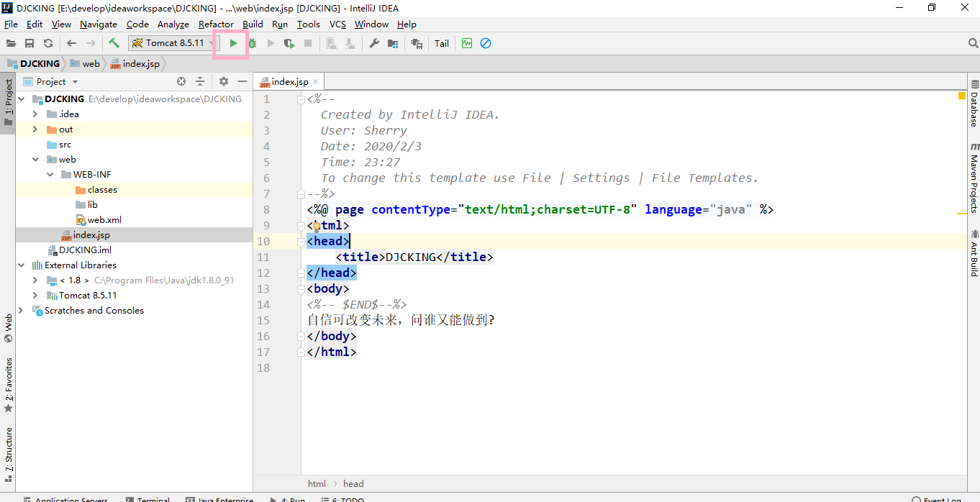The image size is (980, 502).
Task: Click the green monitor waveform toolbar icon
Action: tap(467, 43)
